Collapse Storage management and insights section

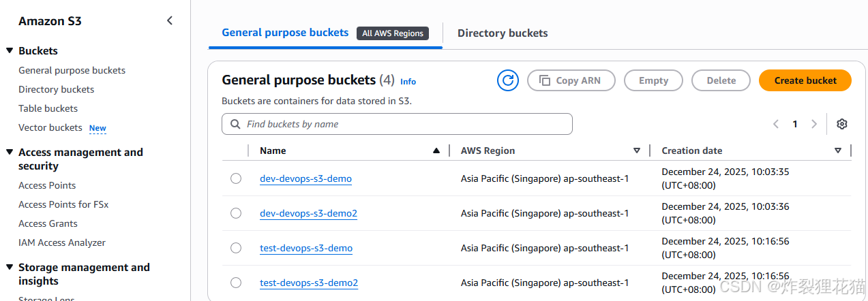[10, 268]
